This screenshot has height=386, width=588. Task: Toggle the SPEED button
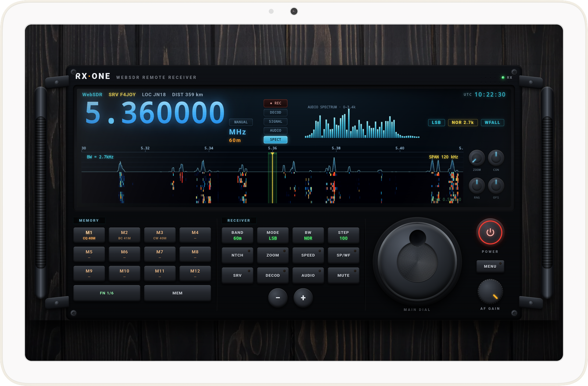tap(308, 255)
